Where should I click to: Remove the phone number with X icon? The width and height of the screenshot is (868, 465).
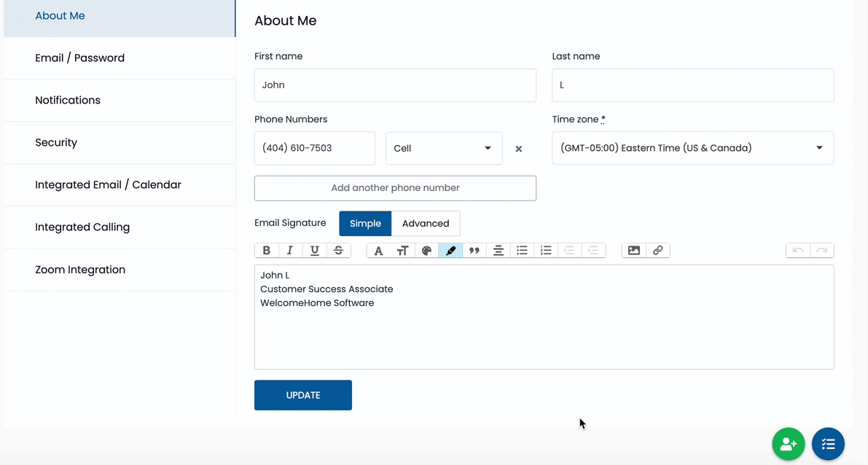click(x=519, y=149)
